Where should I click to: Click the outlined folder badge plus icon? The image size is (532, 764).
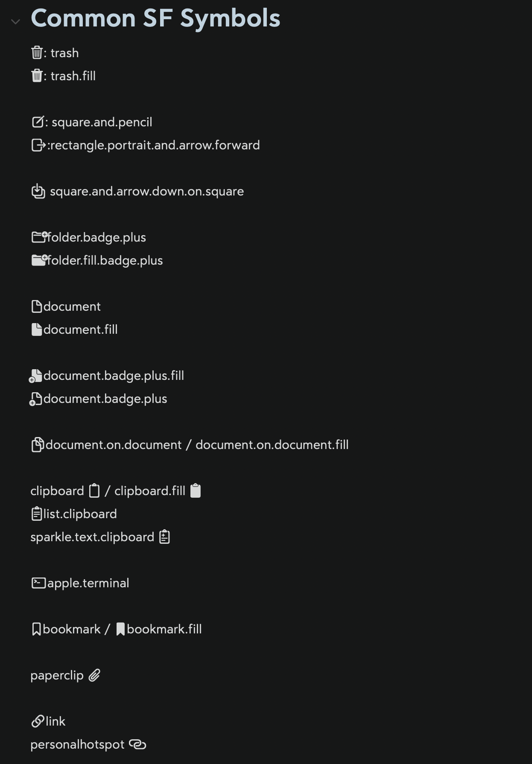pyautogui.click(x=39, y=237)
